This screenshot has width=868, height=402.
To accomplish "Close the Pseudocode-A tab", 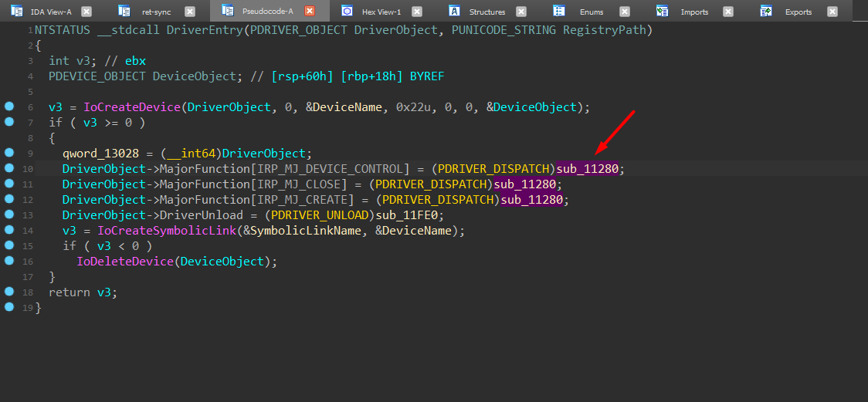I will pos(310,12).
